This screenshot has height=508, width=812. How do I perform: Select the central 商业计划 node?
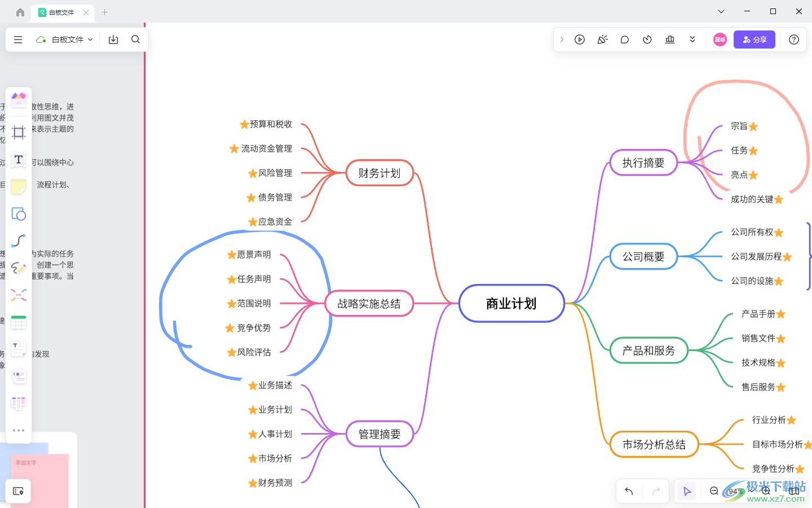511,304
